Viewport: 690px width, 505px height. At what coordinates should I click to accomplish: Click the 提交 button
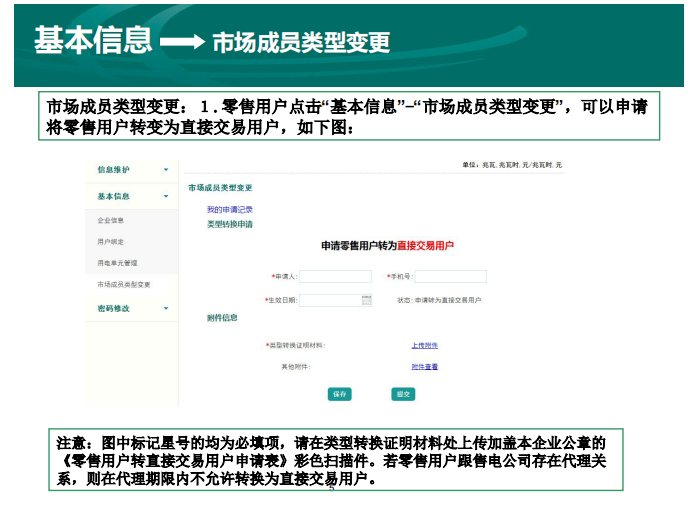(x=403, y=394)
